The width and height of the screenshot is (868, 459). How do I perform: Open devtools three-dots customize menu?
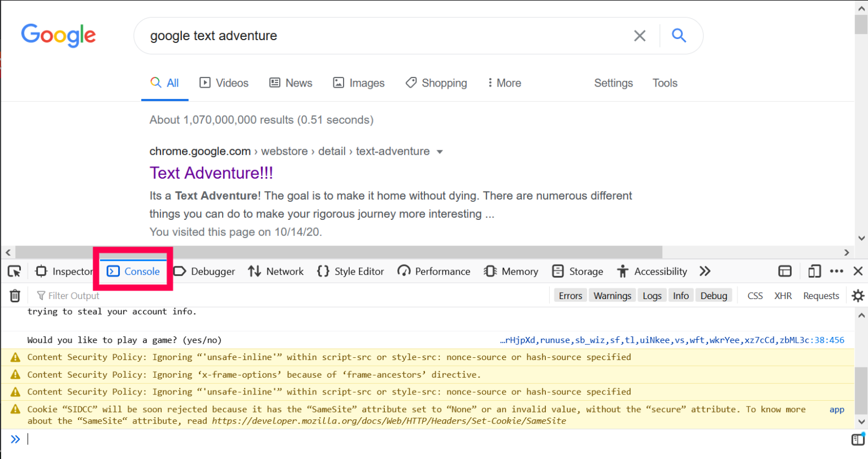[x=837, y=271]
